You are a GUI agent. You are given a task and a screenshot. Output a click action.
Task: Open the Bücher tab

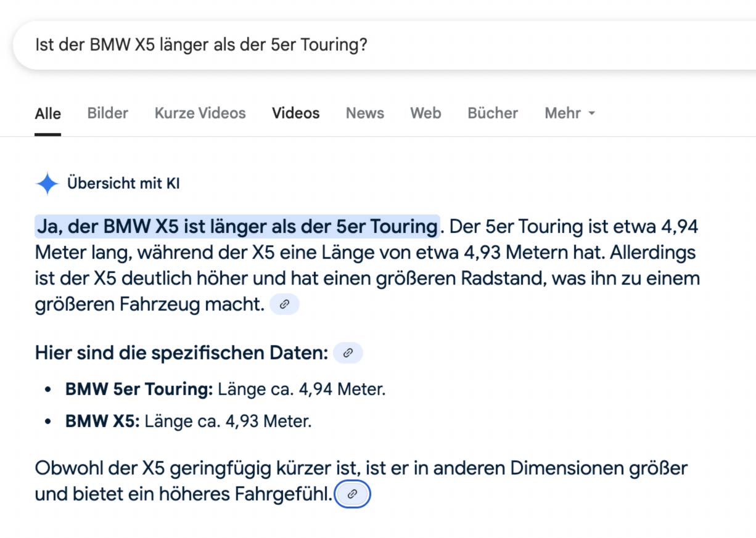(x=493, y=113)
